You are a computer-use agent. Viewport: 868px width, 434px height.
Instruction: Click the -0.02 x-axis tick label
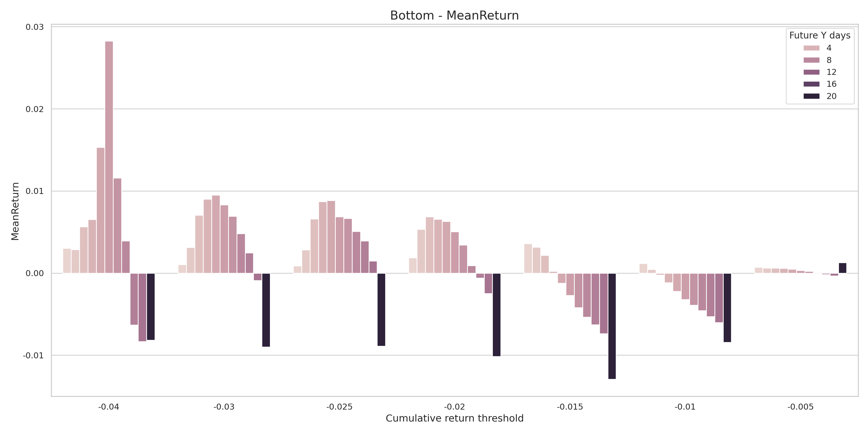click(x=454, y=407)
